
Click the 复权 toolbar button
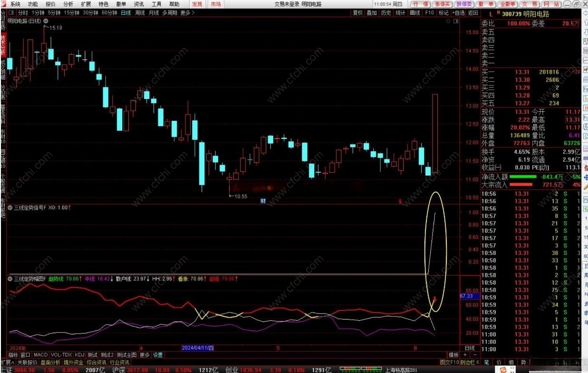tap(357, 13)
